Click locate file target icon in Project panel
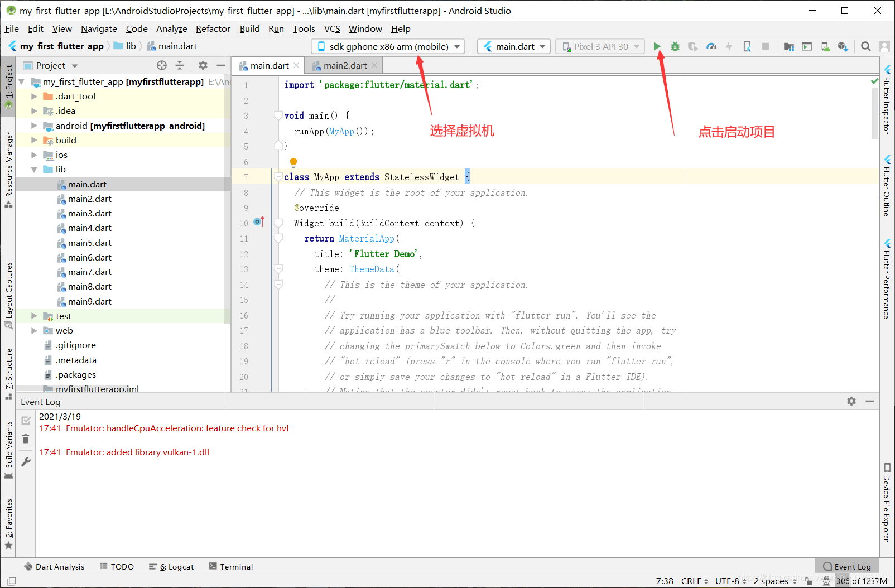Viewport: 895px width, 588px height. (162, 65)
